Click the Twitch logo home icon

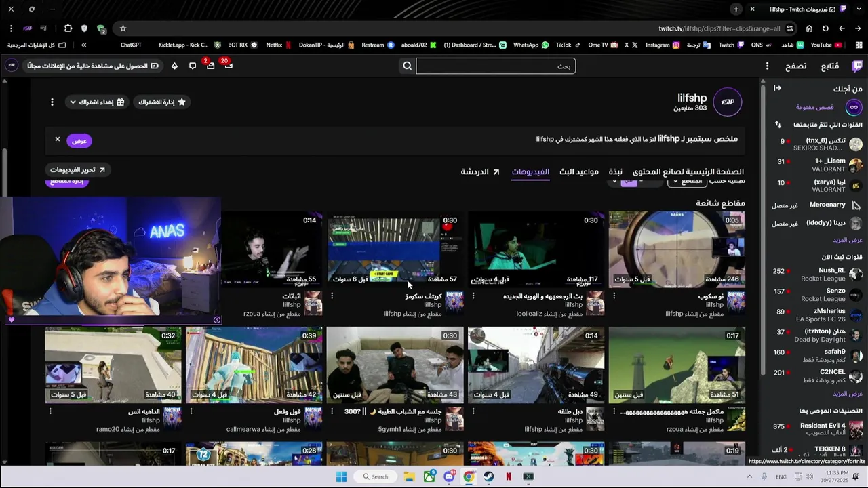pyautogui.click(x=857, y=66)
